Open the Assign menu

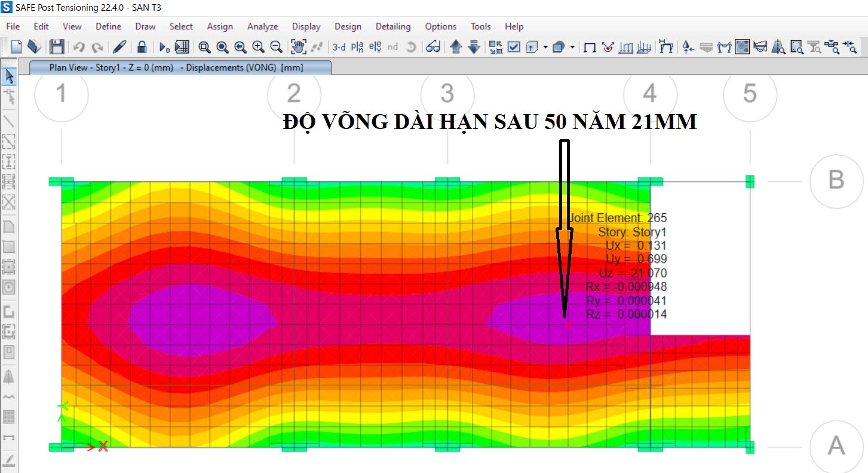tap(220, 26)
